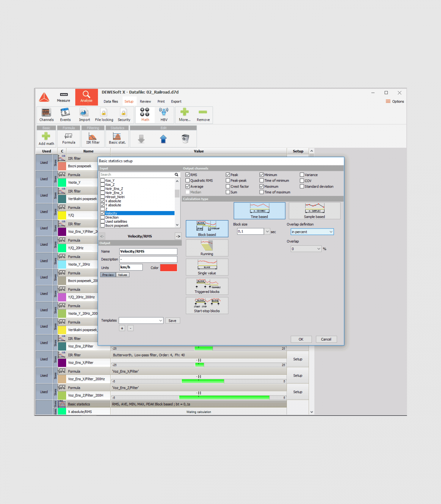The height and width of the screenshot is (504, 441).
Task: Open the Import section
Action: [84, 115]
